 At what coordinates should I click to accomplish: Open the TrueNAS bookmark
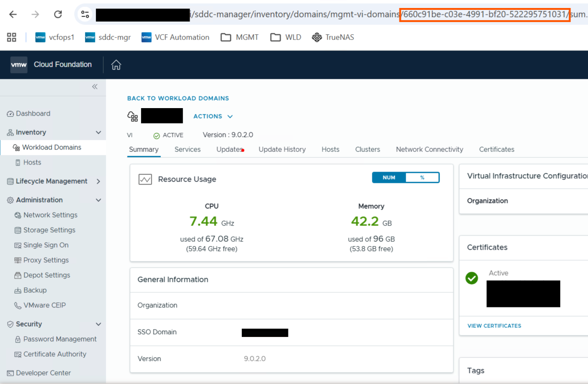click(333, 37)
